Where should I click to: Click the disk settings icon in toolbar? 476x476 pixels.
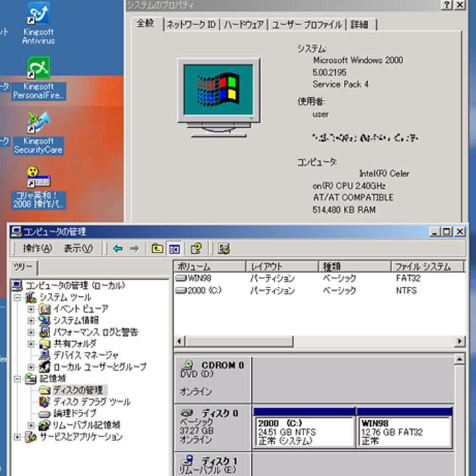pyautogui.click(x=223, y=249)
